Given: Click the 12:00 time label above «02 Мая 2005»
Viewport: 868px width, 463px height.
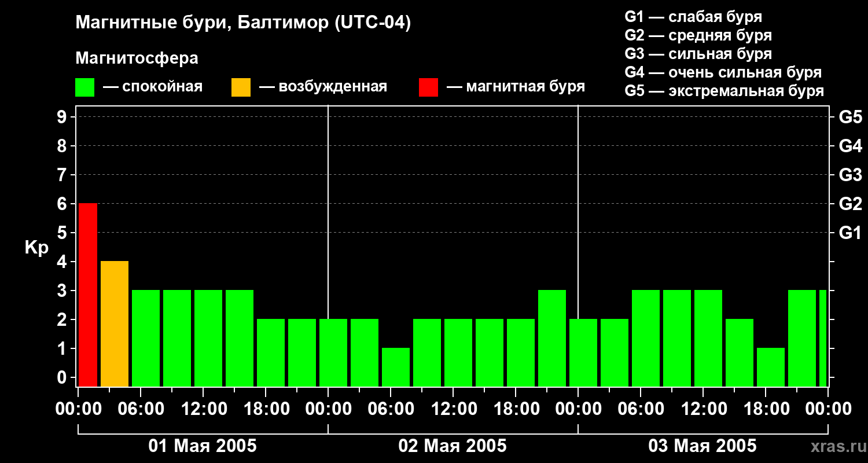Looking at the screenshot, I should pos(453,409).
